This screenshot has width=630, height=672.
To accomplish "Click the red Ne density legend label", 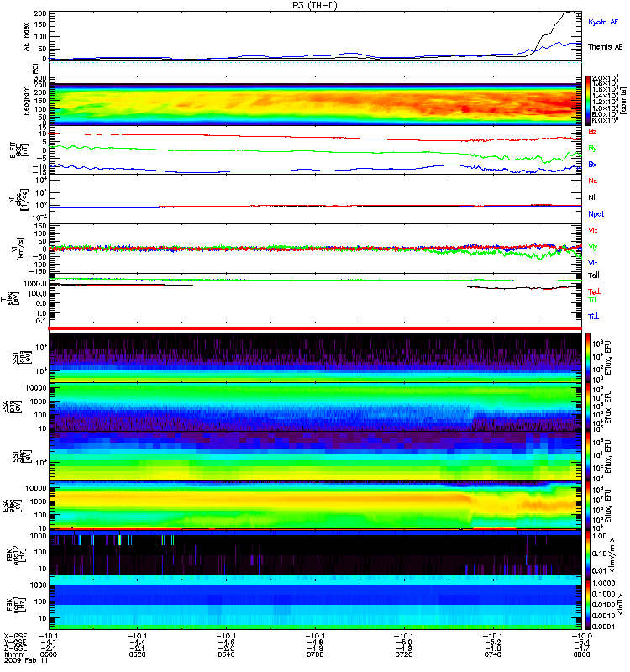I will [x=592, y=181].
